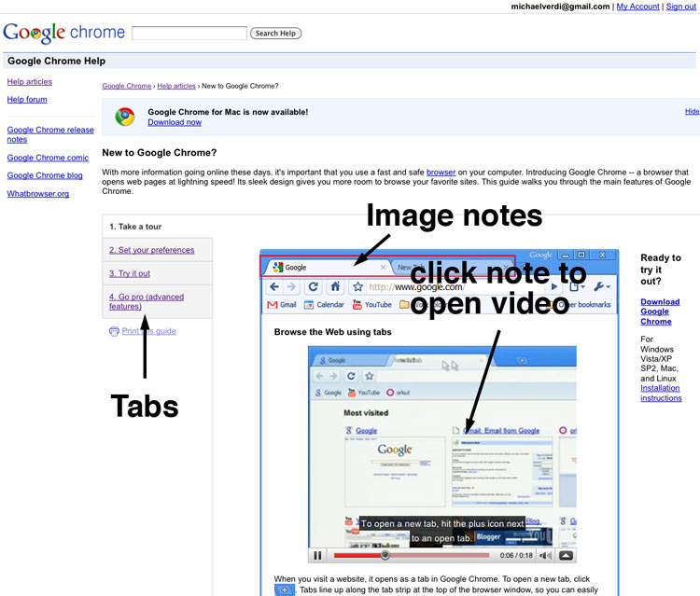
Task: Click the YouTube bookmark in pictured browser
Action: tap(371, 305)
